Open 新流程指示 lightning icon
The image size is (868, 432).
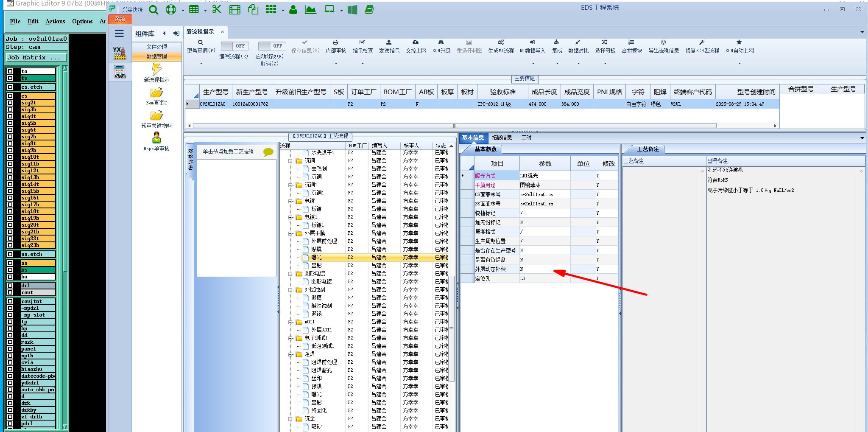(156, 69)
